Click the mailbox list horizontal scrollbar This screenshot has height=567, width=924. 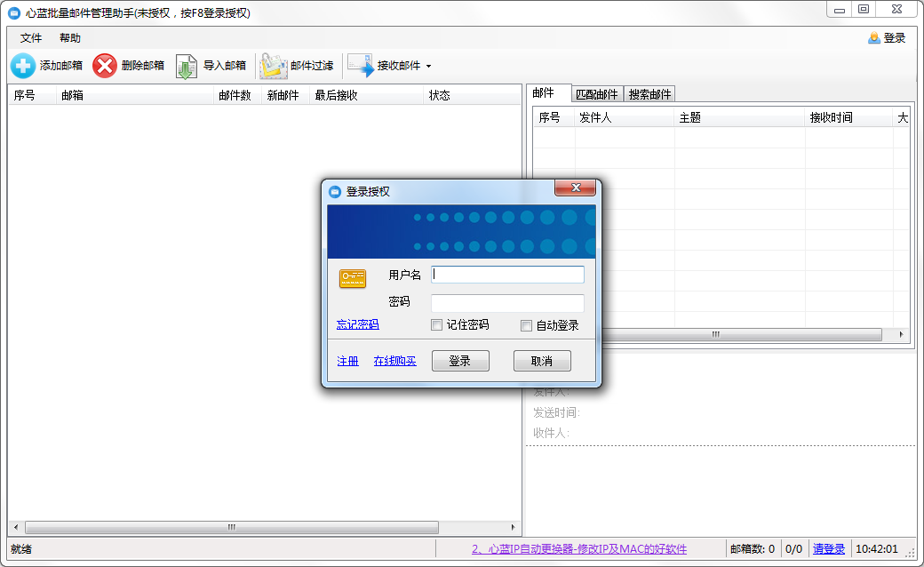231,527
